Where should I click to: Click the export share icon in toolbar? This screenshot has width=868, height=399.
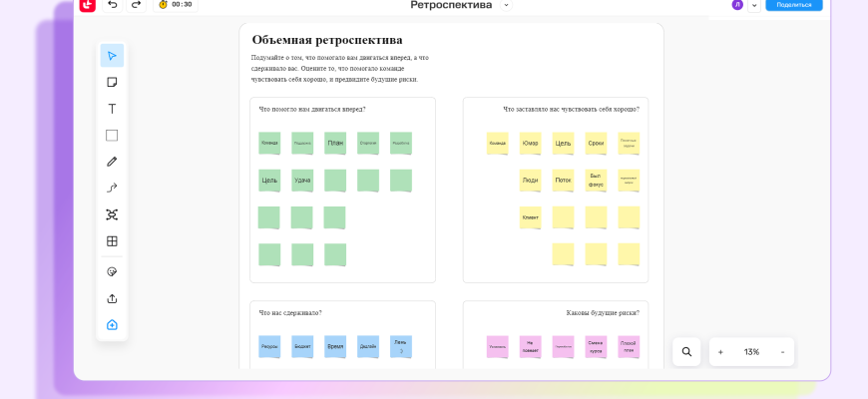112,298
